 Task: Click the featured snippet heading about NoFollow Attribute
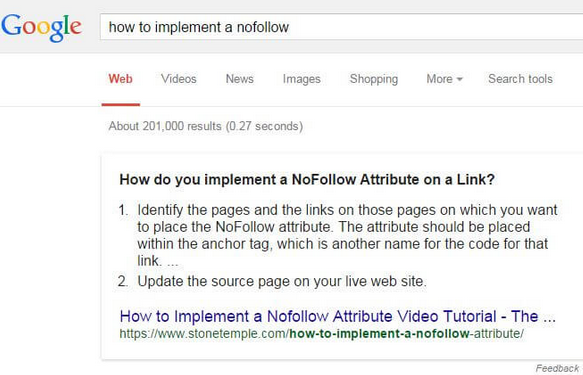(x=307, y=180)
